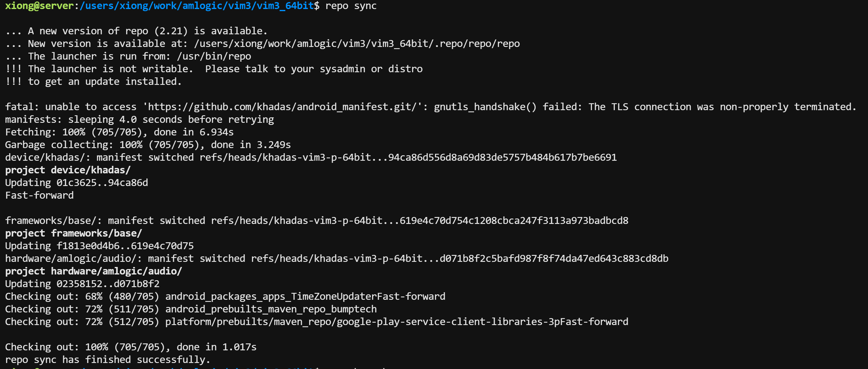Image resolution: width=868 pixels, height=369 pixels.
Task: Click 'project device/khadas/' bold heading
Action: point(68,170)
